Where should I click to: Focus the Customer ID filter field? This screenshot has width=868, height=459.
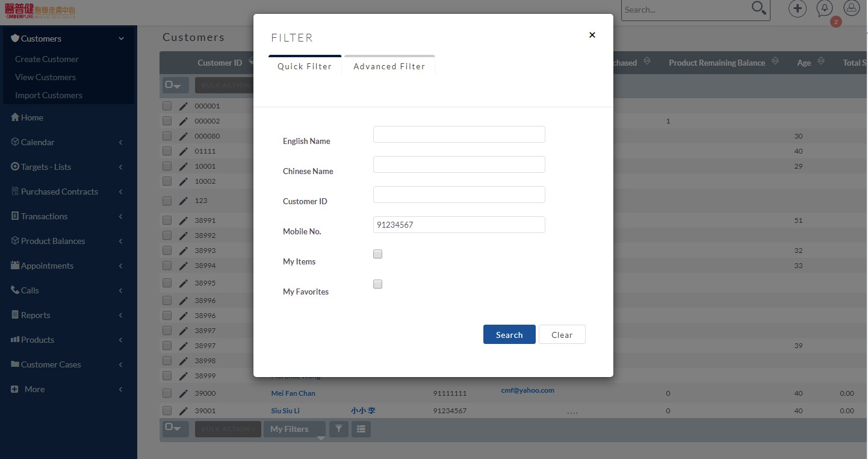(459, 195)
